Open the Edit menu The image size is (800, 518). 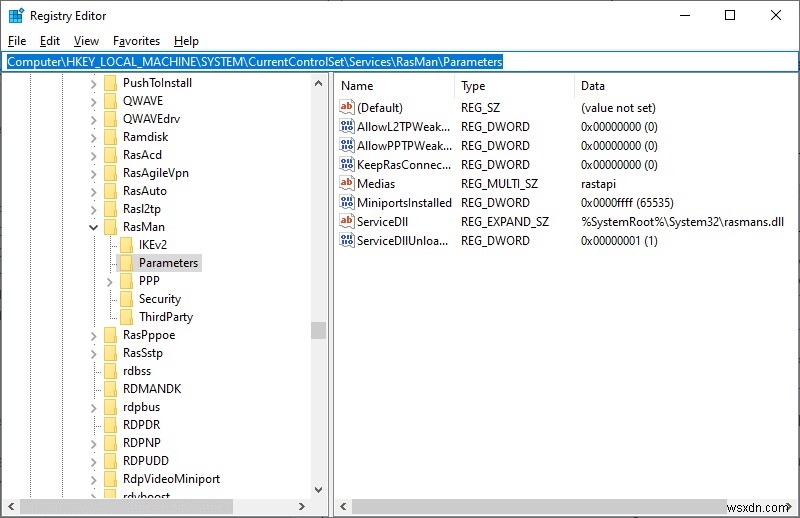click(x=49, y=41)
